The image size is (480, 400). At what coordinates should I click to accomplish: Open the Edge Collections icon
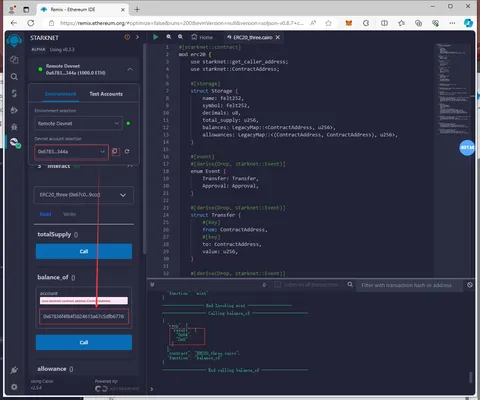coord(418,23)
